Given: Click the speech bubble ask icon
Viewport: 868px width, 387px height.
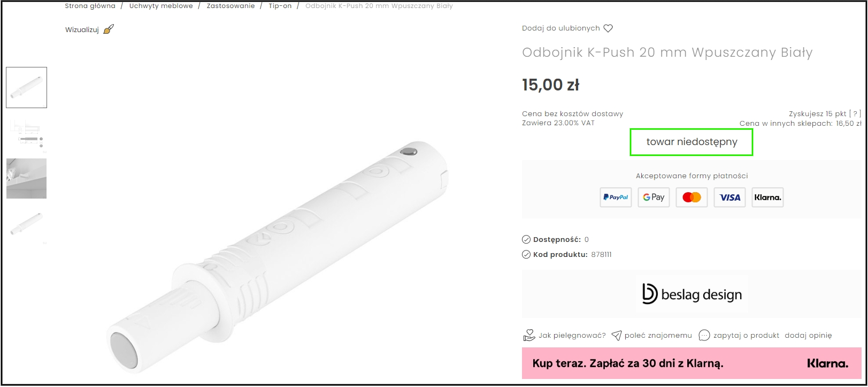Looking at the screenshot, I should click(704, 336).
